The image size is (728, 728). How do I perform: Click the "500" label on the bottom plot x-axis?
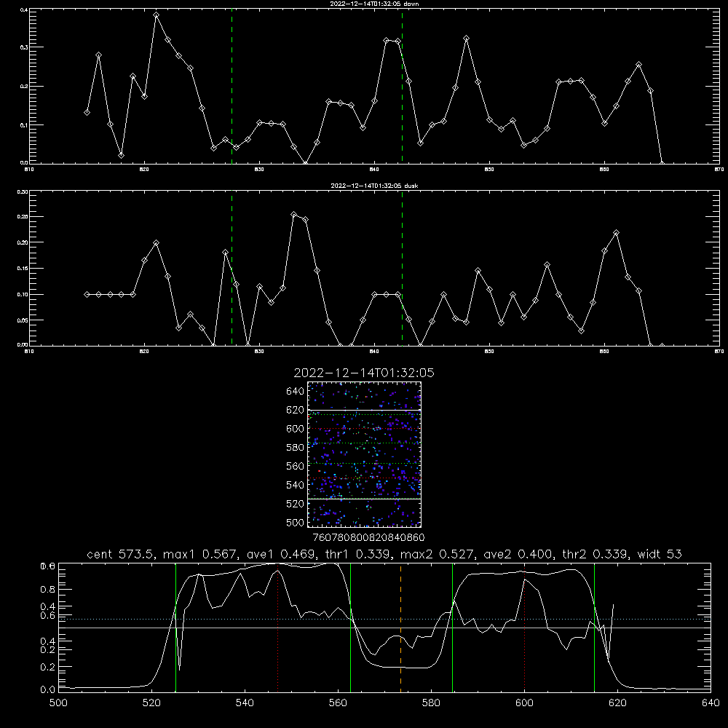click(x=58, y=703)
